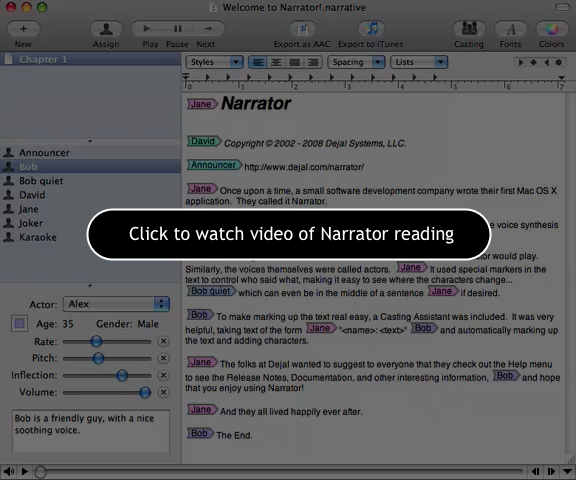Center align text
This screenshot has height=480, width=576.
click(276, 62)
